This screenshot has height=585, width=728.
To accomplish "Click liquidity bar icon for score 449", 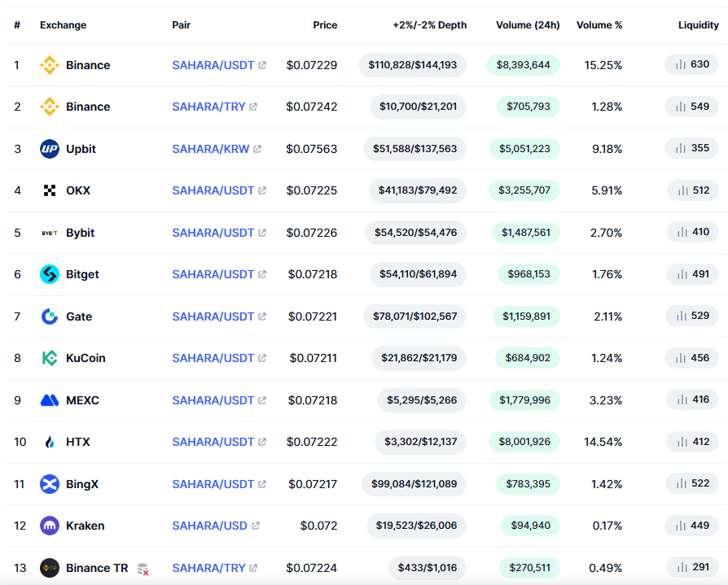I will click(x=681, y=526).
